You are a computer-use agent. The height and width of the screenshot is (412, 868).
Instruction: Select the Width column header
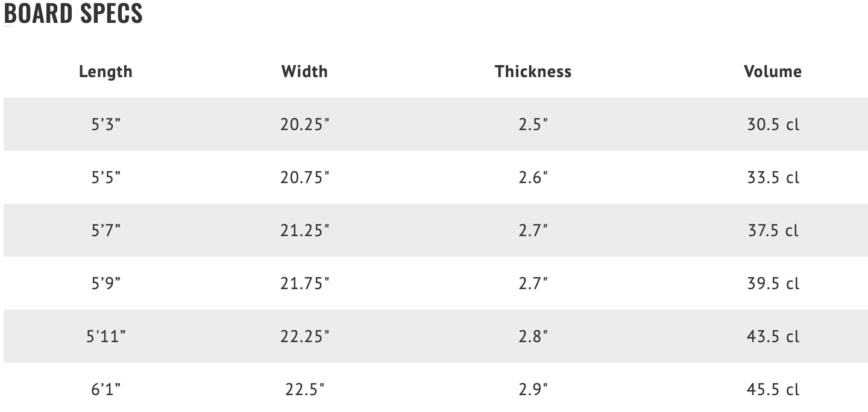(304, 71)
